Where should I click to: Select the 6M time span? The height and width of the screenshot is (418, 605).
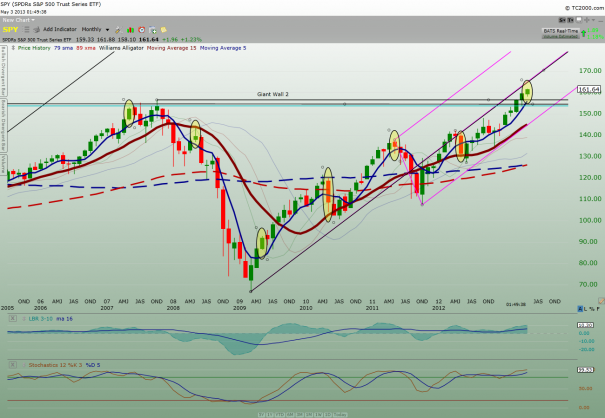[290, 415]
